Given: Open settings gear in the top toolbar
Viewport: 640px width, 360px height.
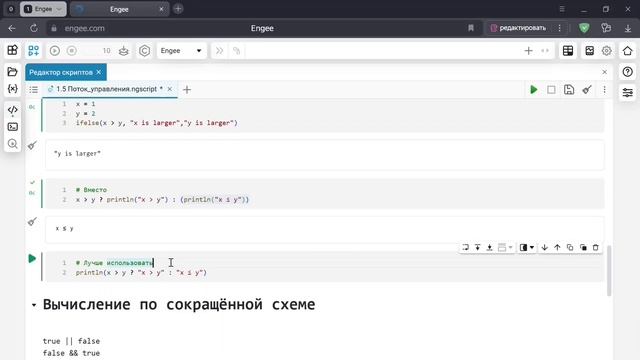Looking at the screenshot, I should pyautogui.click(x=607, y=51).
